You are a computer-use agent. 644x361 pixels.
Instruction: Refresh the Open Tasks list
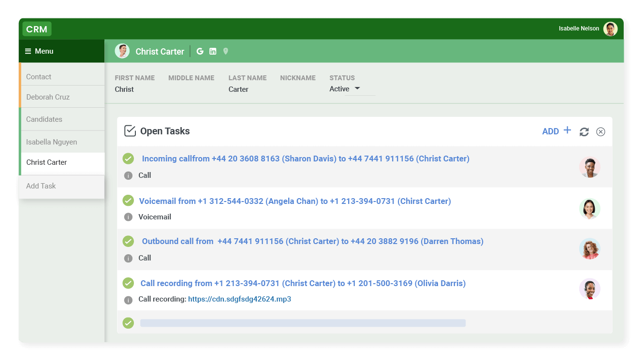pyautogui.click(x=584, y=131)
